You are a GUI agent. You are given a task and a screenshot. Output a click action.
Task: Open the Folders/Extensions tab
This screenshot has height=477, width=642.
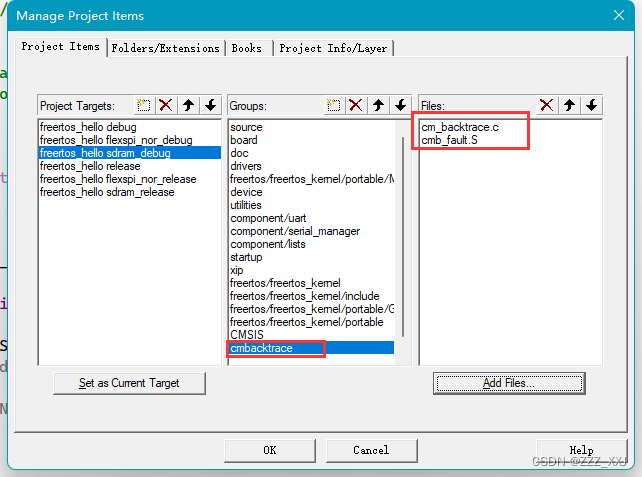click(x=165, y=48)
